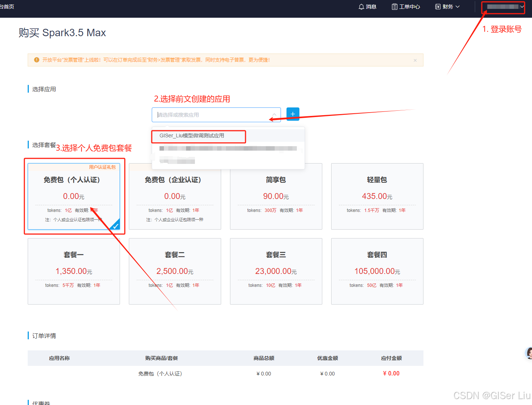The width and height of the screenshot is (532, 405).
Task: Open the 工单中心 ticket center
Action: click(406, 7)
